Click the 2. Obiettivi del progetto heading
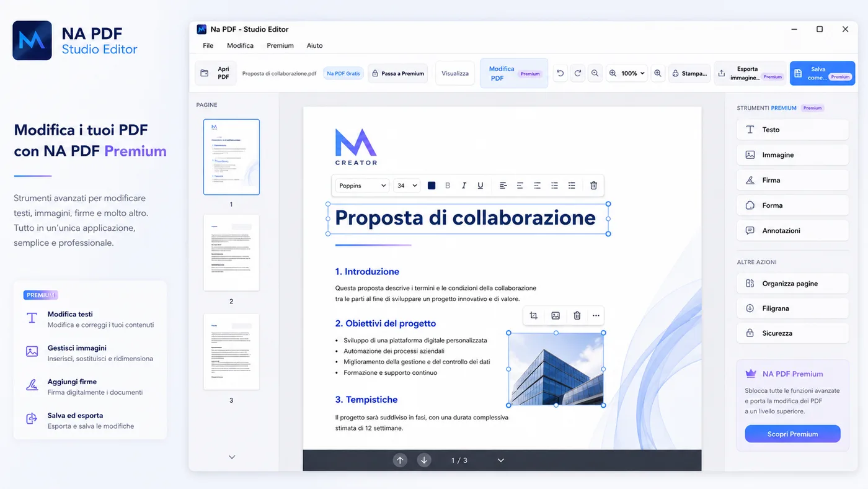 [x=386, y=323]
